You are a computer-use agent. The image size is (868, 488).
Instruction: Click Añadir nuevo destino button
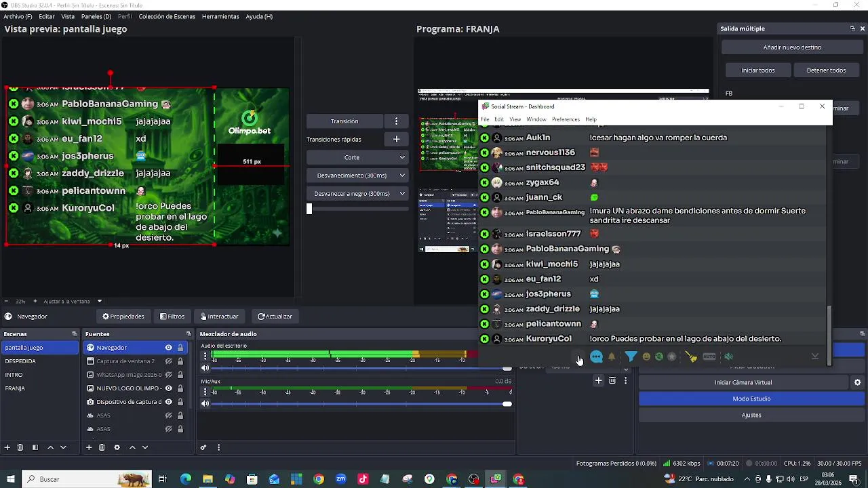point(792,47)
